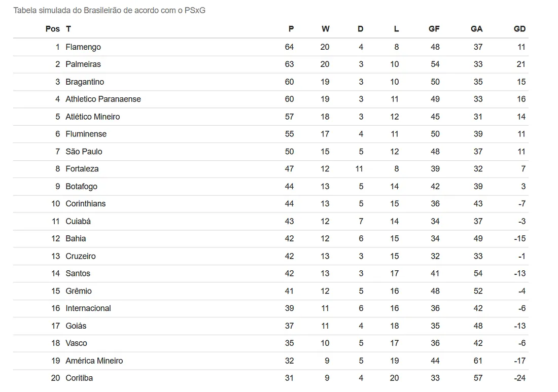Click the GA column header

coord(476,29)
